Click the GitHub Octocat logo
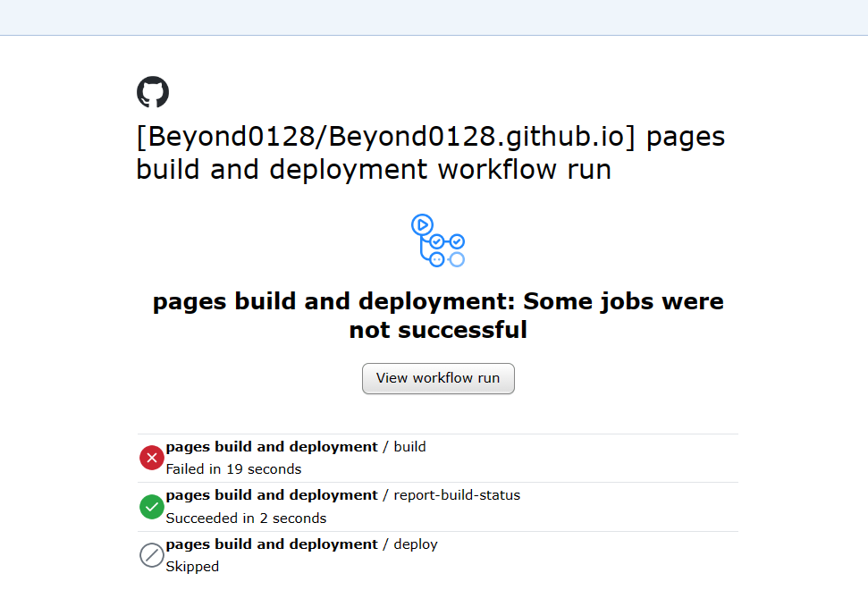Image resolution: width=868 pixels, height=607 pixels. [x=152, y=91]
